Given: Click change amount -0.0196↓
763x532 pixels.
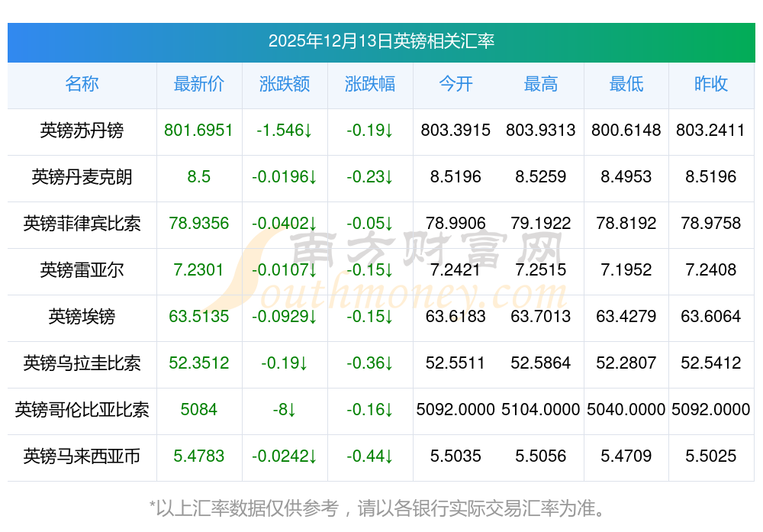Looking at the screenshot, I should 284,176.
